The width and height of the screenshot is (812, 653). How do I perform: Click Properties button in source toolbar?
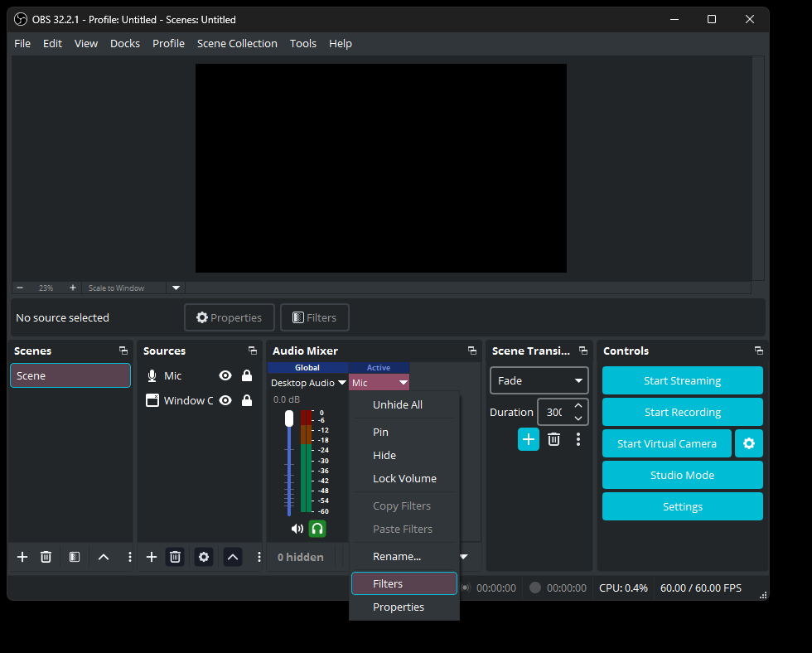[230, 317]
